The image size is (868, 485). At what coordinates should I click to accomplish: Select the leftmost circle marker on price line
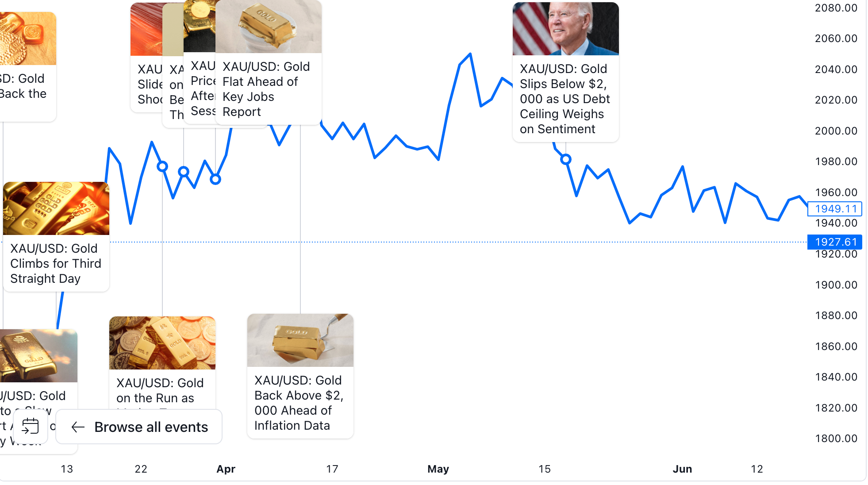pyautogui.click(x=162, y=166)
